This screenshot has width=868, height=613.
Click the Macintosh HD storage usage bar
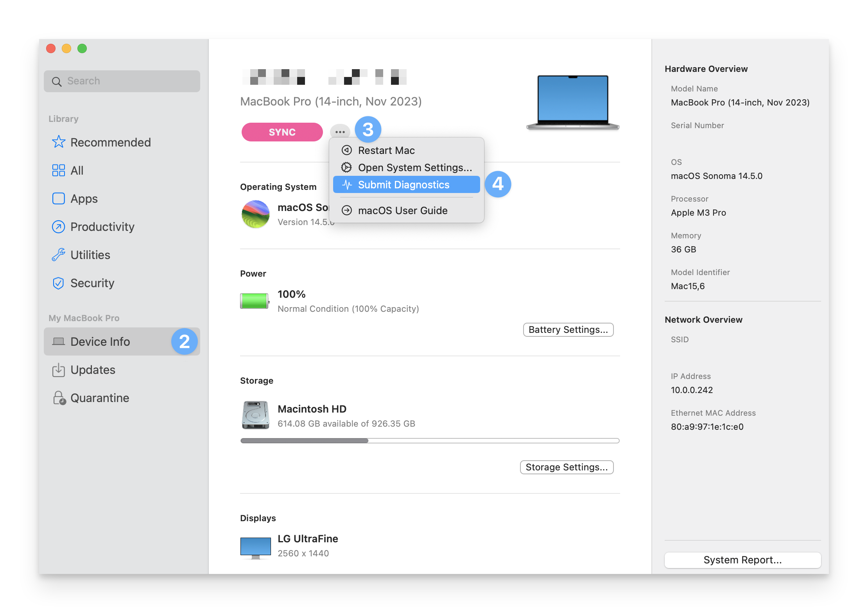pos(429,440)
